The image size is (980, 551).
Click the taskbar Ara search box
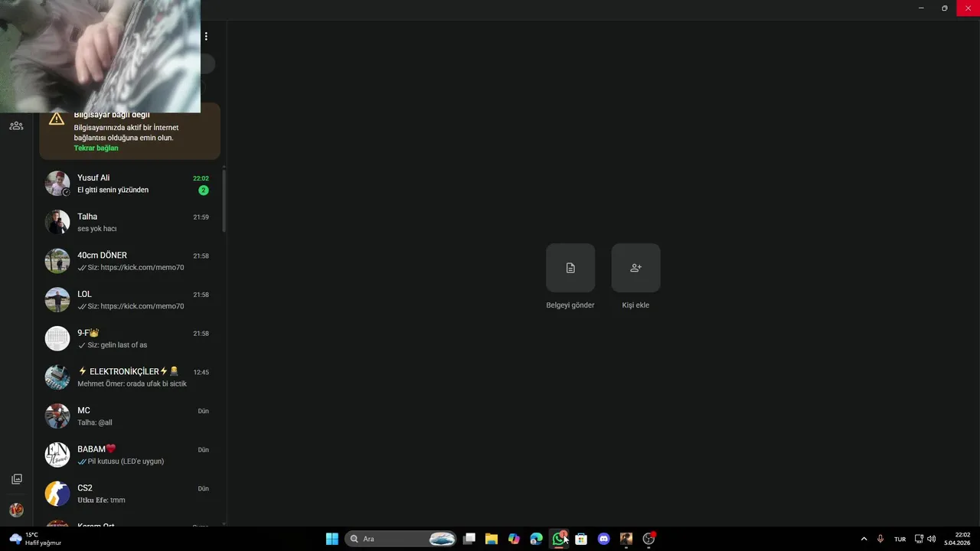401,539
